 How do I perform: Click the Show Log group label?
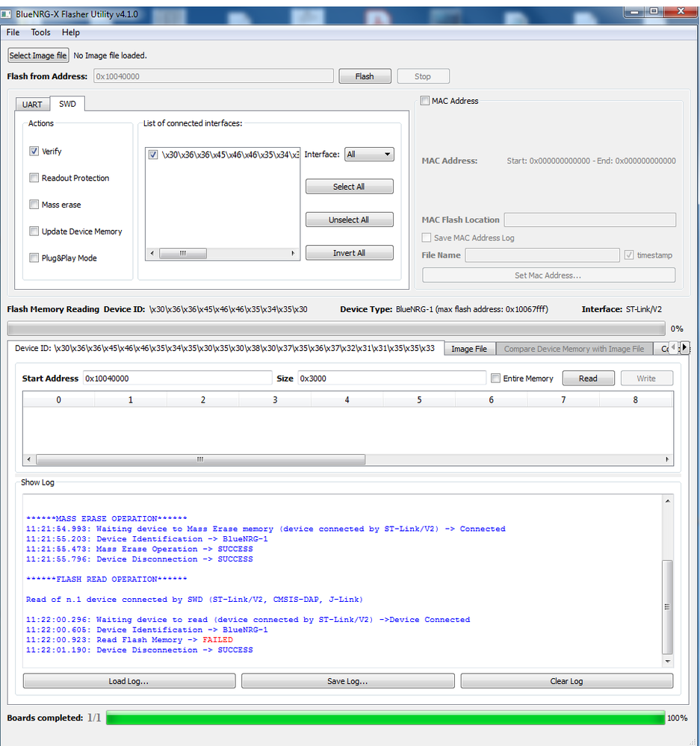(x=37, y=482)
